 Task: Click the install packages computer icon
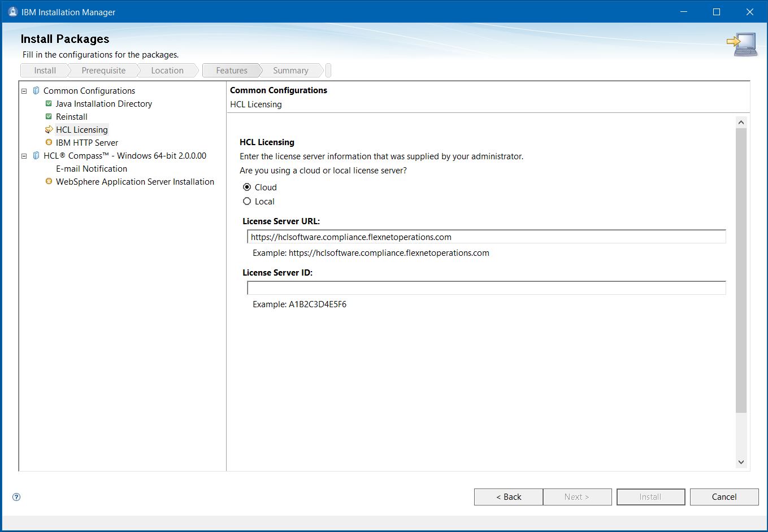tap(742, 45)
